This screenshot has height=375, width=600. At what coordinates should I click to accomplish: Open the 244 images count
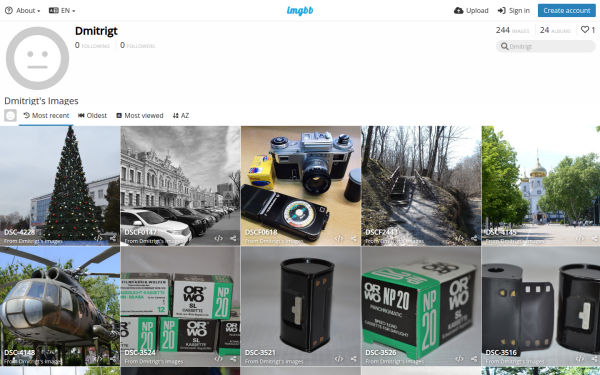click(x=512, y=30)
